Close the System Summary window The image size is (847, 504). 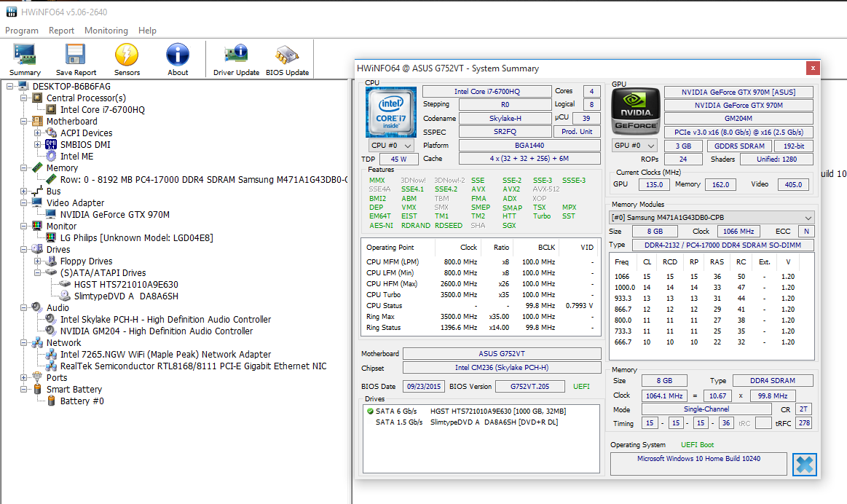[x=813, y=68]
